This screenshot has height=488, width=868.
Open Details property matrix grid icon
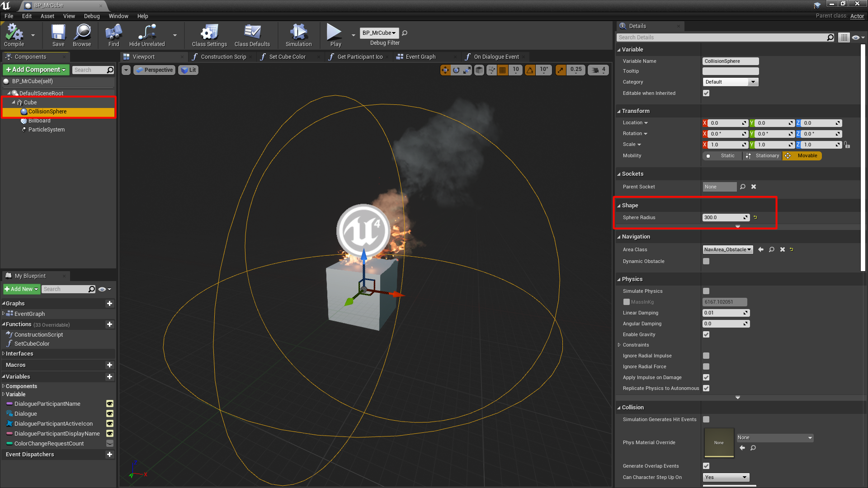844,38
